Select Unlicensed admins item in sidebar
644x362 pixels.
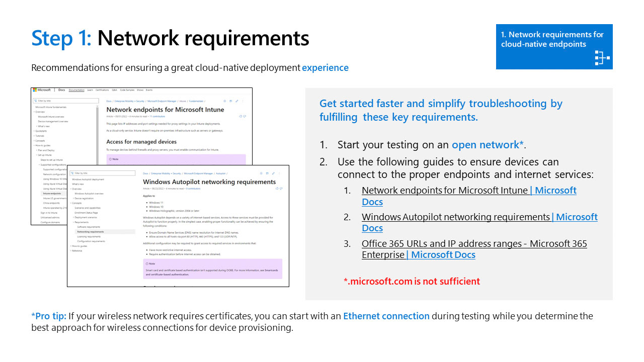(x=50, y=217)
